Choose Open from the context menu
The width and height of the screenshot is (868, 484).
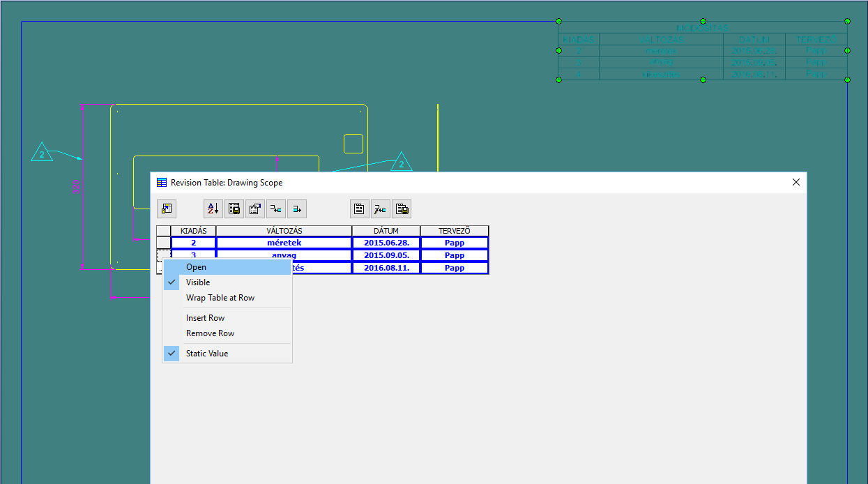pyautogui.click(x=196, y=266)
